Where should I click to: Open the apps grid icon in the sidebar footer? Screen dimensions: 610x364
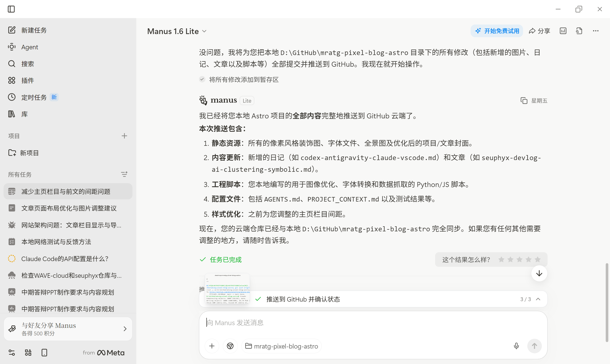[28, 353]
